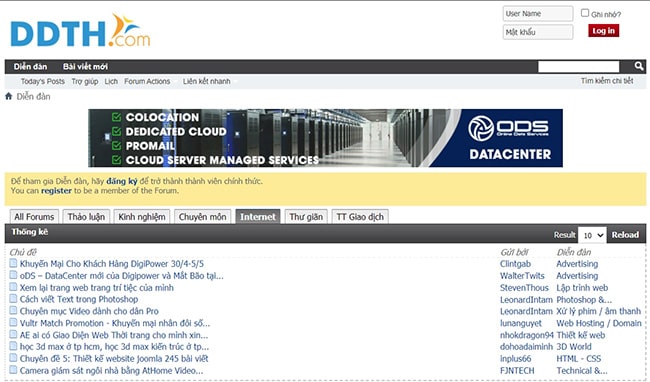Switch to the Thư giãn tab
The height and width of the screenshot is (382, 650).
pos(306,217)
